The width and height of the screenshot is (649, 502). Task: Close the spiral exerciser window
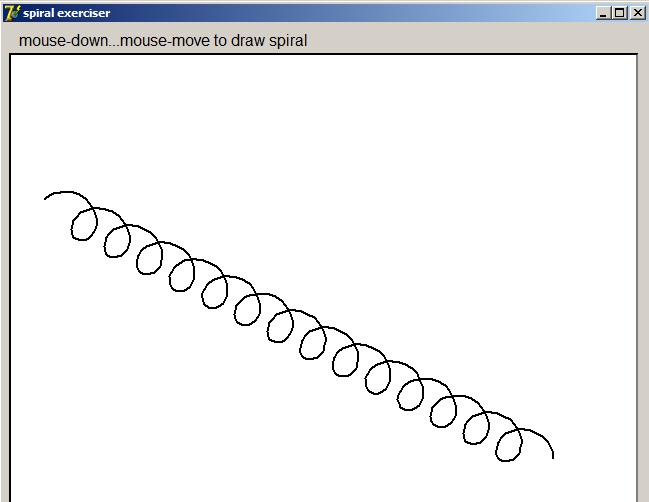coord(638,13)
